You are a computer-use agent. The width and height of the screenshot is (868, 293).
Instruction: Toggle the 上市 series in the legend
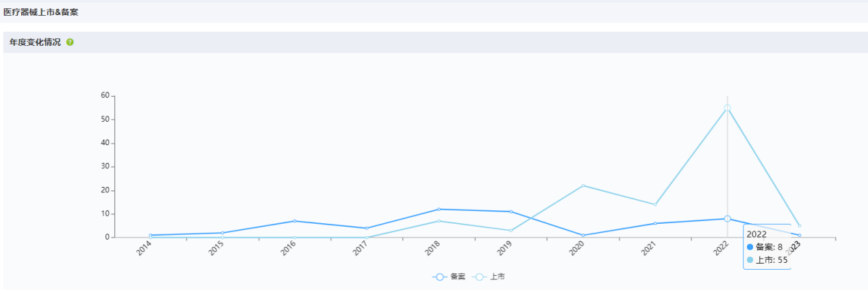[x=490, y=277]
